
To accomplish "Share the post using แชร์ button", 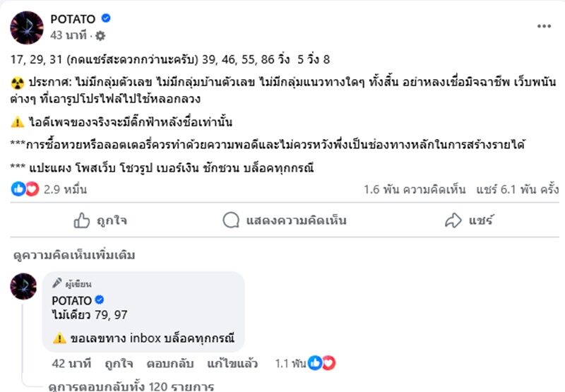I will point(469,221).
